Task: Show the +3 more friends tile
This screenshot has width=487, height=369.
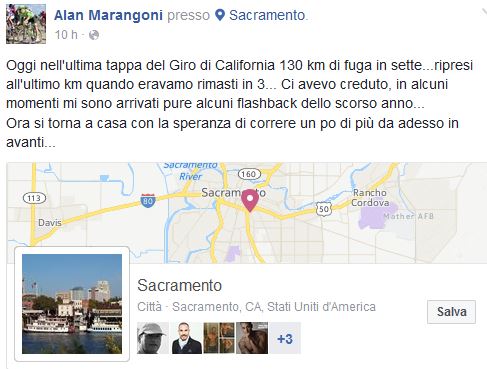Action: point(285,338)
